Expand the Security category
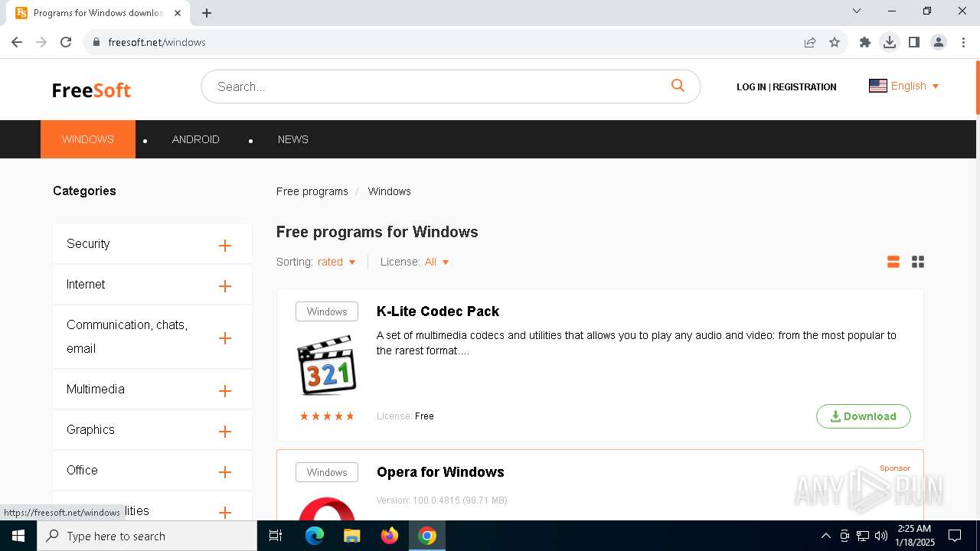980x551 pixels. point(225,246)
